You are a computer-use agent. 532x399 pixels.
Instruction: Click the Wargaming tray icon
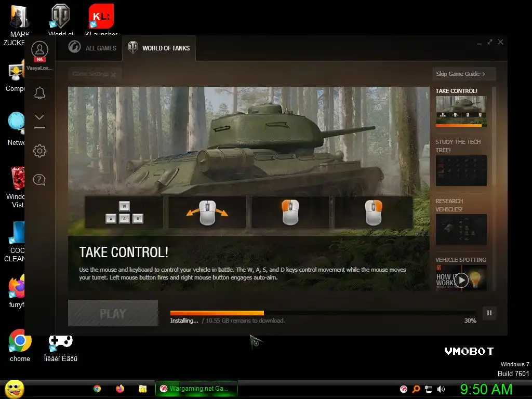click(403, 389)
